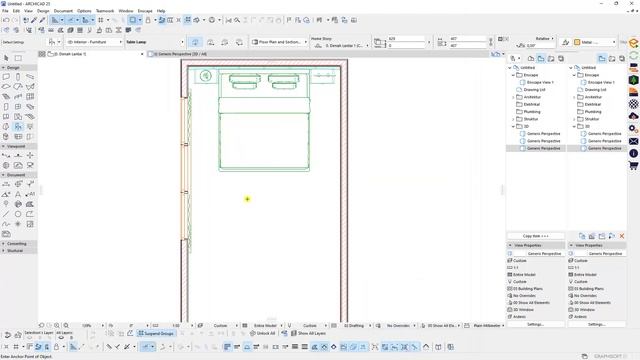
Task: Select the Arrow tool in the toolbox
Action: (x=6, y=58)
